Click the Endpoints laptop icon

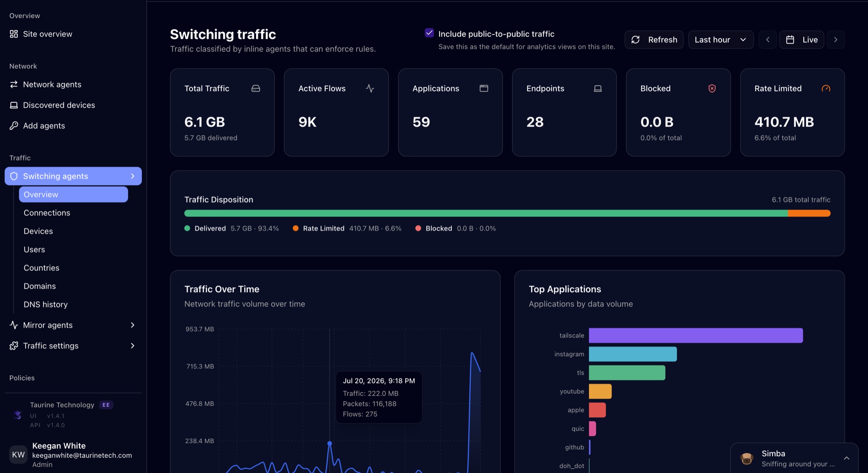tap(598, 88)
